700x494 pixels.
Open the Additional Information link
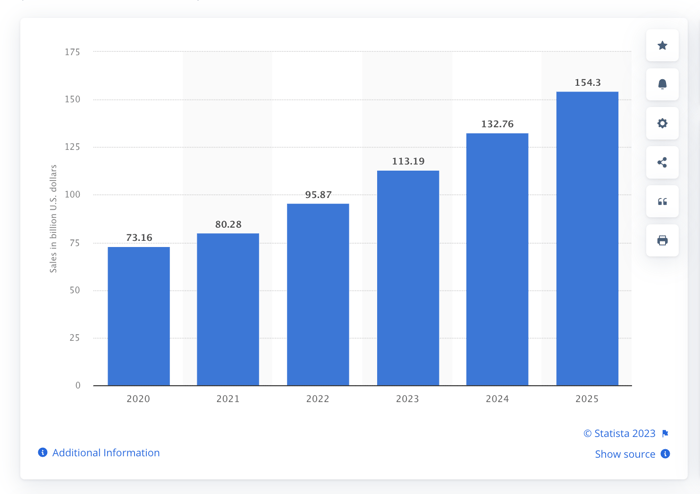click(105, 453)
